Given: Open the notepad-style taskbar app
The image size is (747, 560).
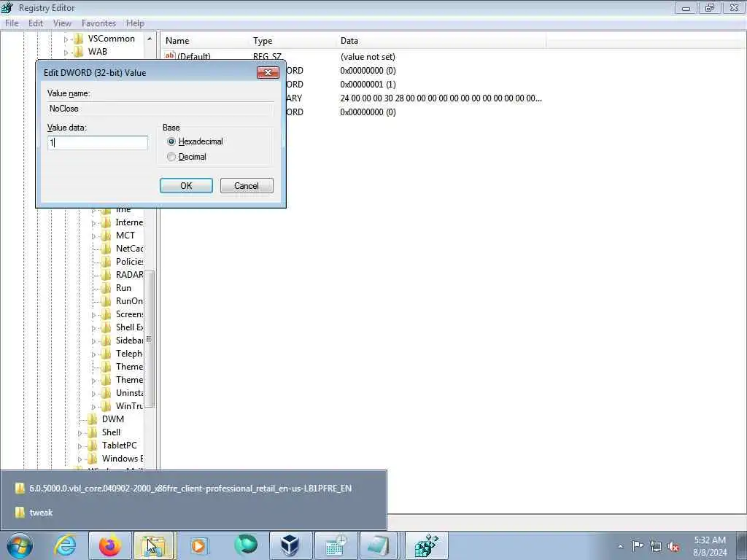Looking at the screenshot, I should [x=379, y=545].
